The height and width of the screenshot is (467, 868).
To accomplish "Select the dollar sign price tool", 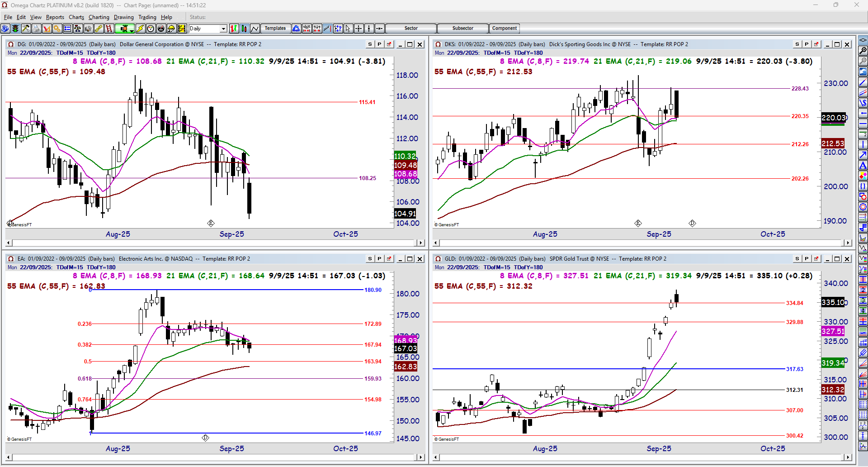I will 863,103.
